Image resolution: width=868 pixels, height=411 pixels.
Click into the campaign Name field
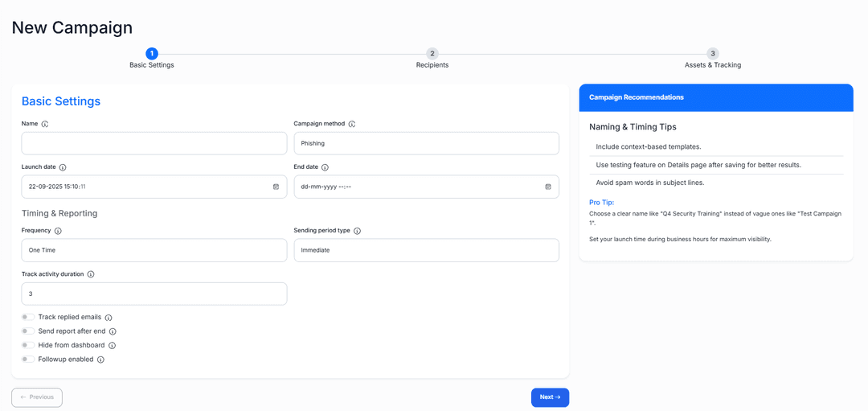[154, 143]
